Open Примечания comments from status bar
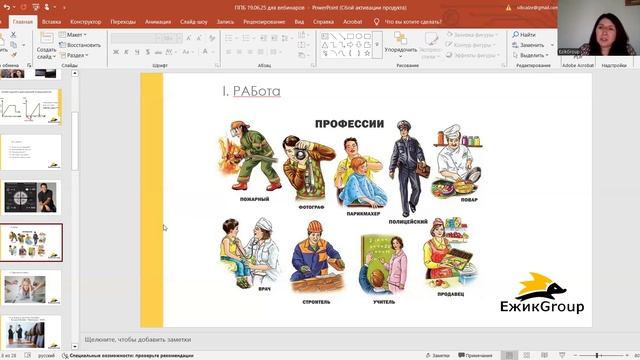This screenshot has width=640, height=360. click(x=476, y=356)
